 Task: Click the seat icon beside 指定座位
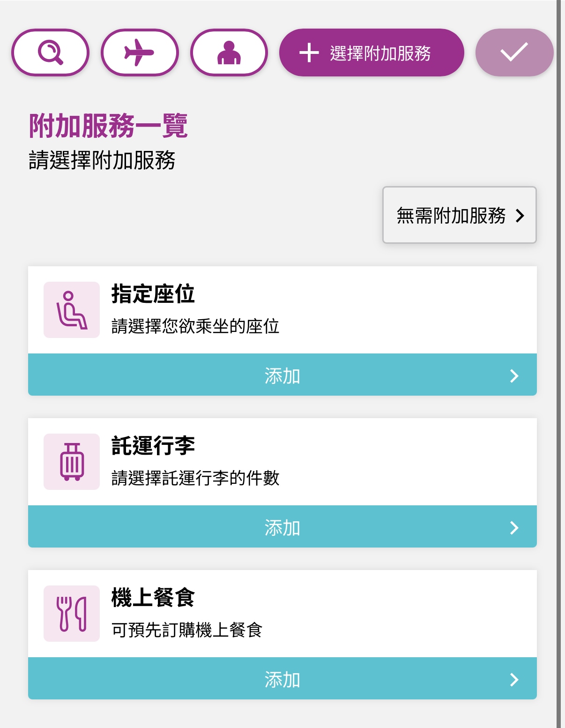click(x=72, y=310)
